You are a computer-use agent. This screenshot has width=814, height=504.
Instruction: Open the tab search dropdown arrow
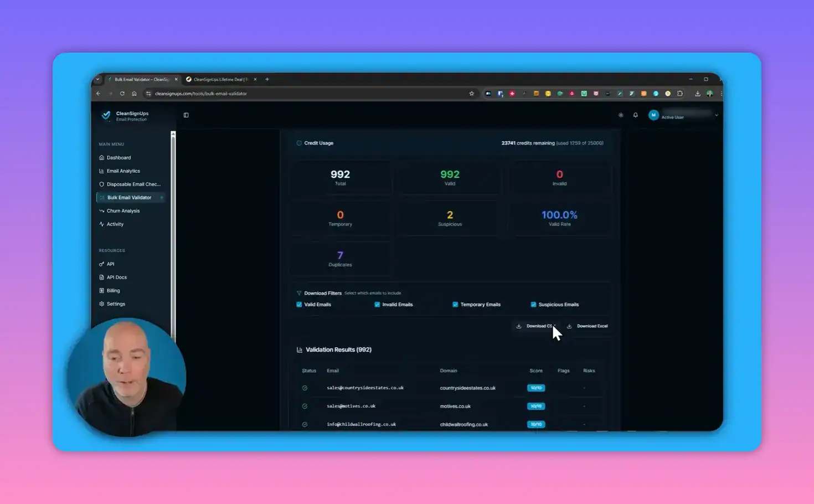[98, 79]
